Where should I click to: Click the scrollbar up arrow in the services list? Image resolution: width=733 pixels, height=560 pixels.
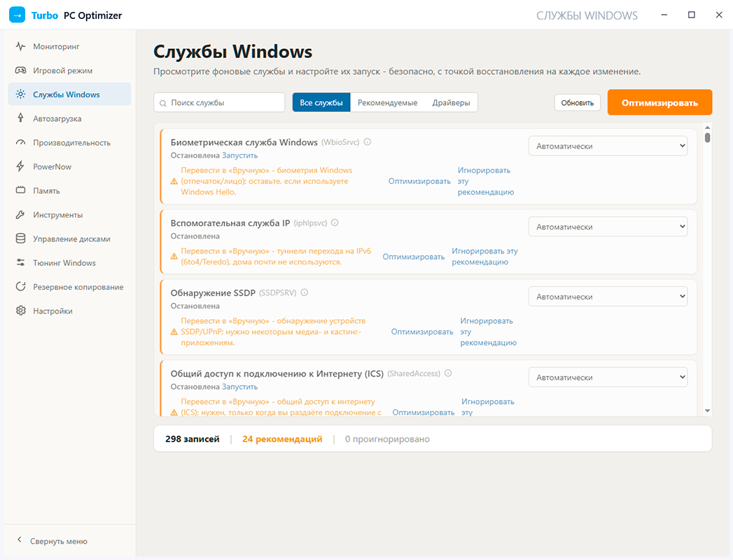tap(707, 127)
